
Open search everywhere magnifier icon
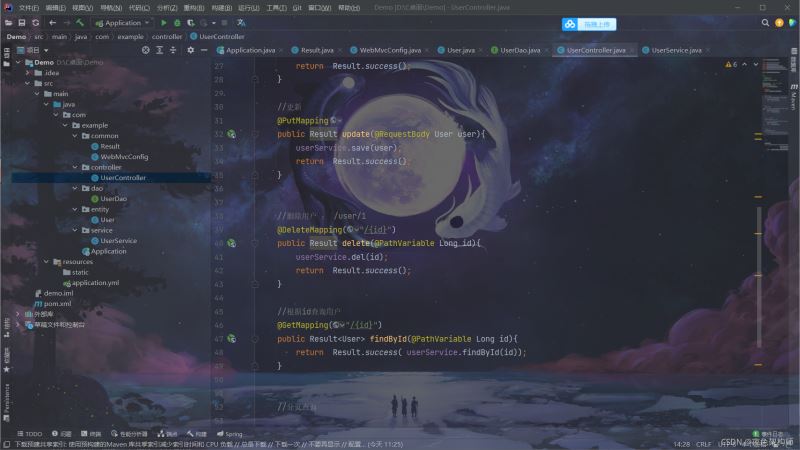765,23
